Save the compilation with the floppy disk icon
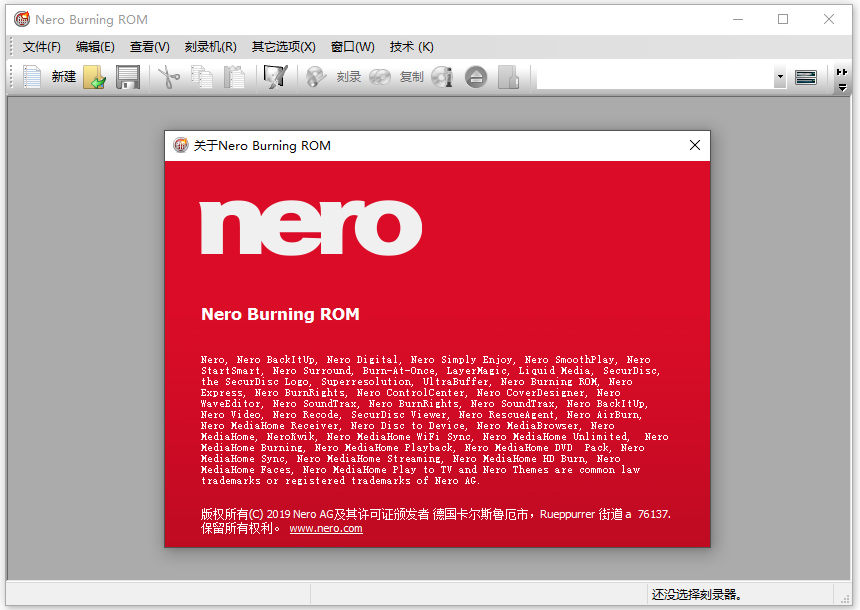Image resolution: width=860 pixels, height=610 pixels. point(128,77)
